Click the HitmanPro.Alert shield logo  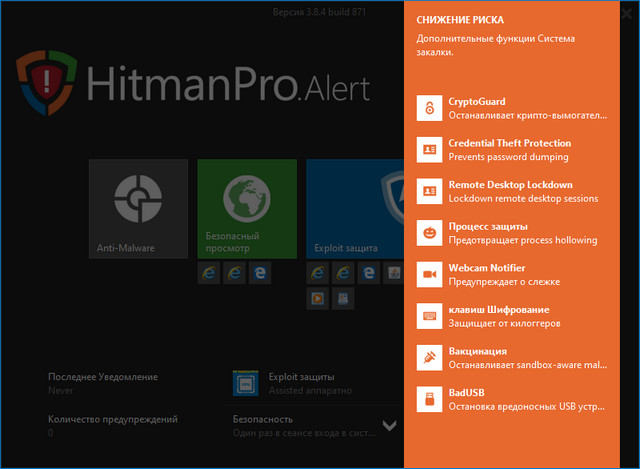click(47, 82)
